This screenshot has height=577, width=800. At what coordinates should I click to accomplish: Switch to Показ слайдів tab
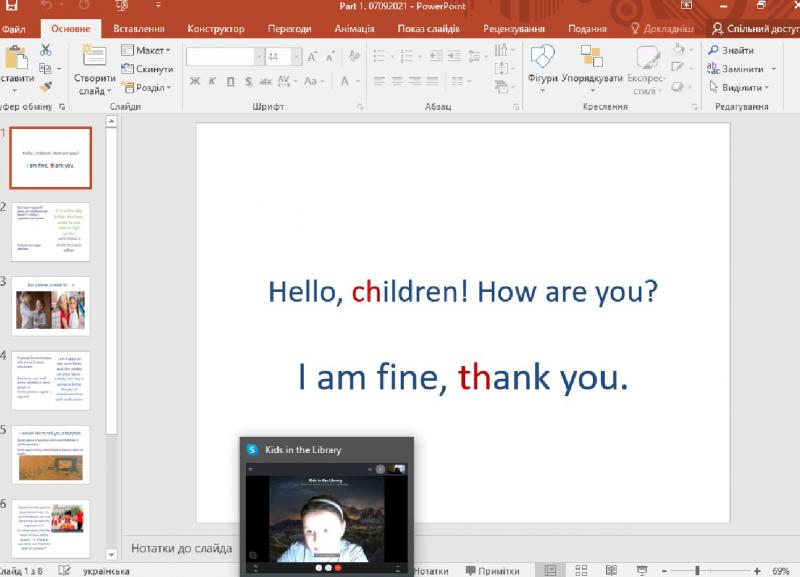pyautogui.click(x=429, y=29)
